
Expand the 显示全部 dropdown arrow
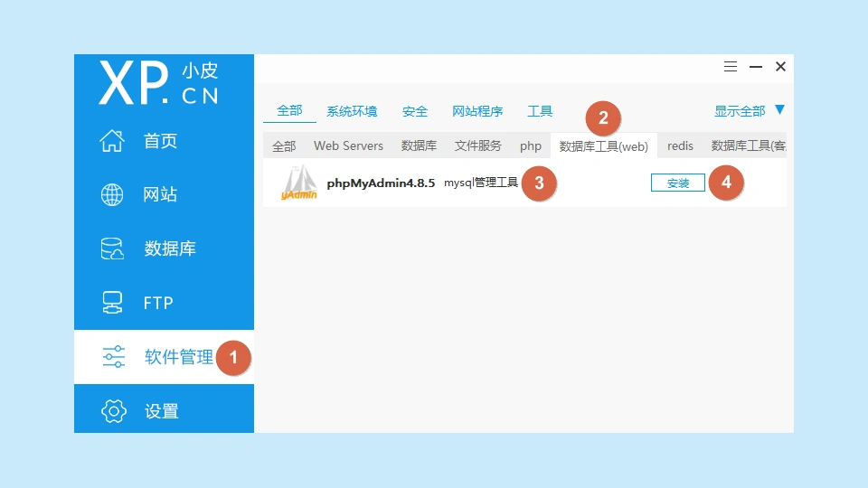click(779, 110)
